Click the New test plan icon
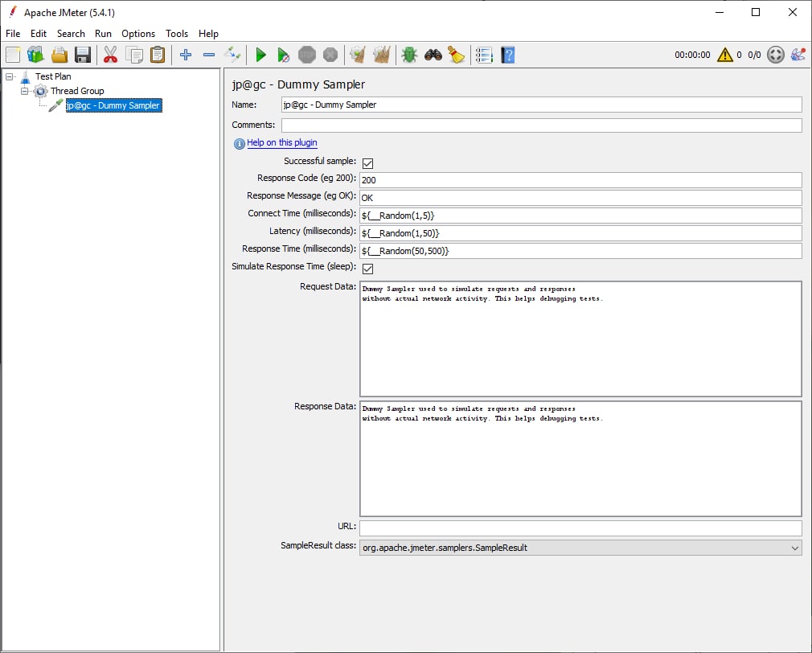The image size is (812, 653). click(x=13, y=55)
